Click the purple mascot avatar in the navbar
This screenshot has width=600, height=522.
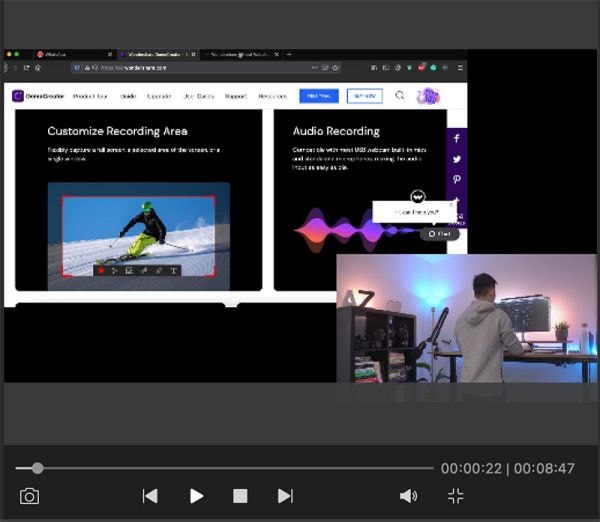(428, 96)
